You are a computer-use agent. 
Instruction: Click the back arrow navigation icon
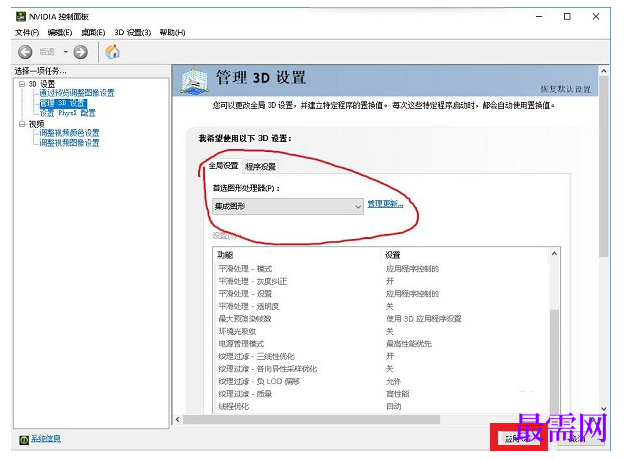[25, 52]
